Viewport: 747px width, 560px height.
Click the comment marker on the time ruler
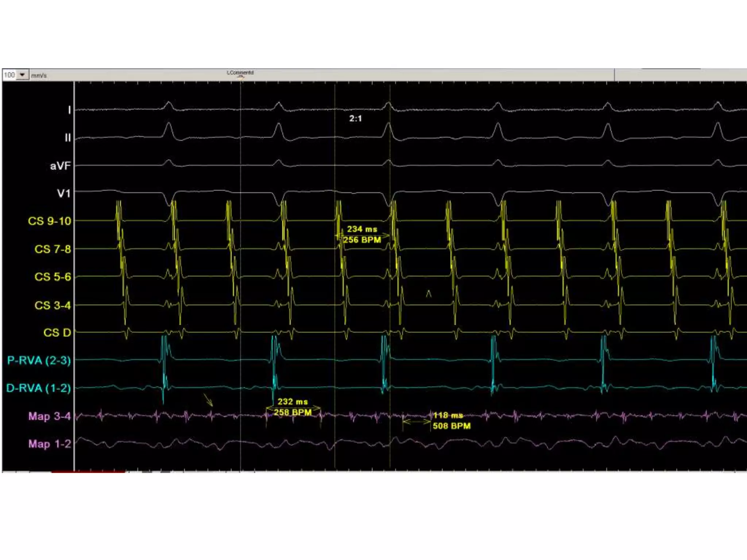pos(240,74)
